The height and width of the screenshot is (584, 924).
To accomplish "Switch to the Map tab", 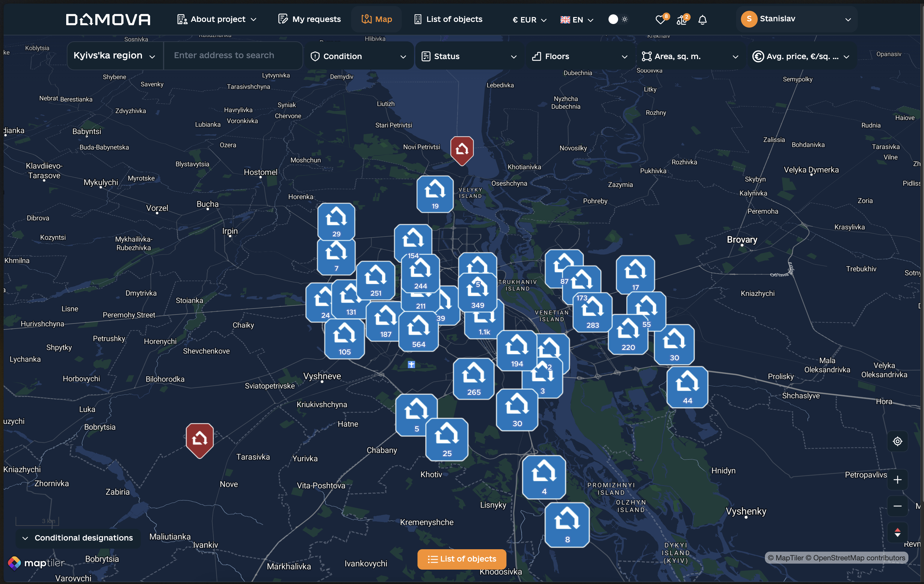I will [376, 19].
